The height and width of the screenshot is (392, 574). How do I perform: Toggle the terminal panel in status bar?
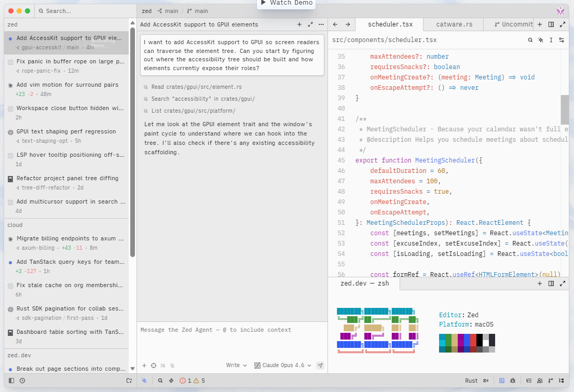pos(502,381)
